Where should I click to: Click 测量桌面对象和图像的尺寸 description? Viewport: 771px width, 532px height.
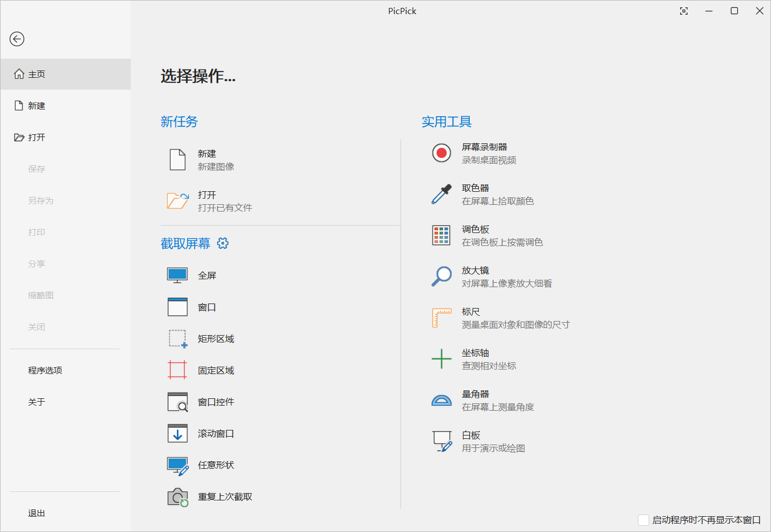tap(516, 324)
